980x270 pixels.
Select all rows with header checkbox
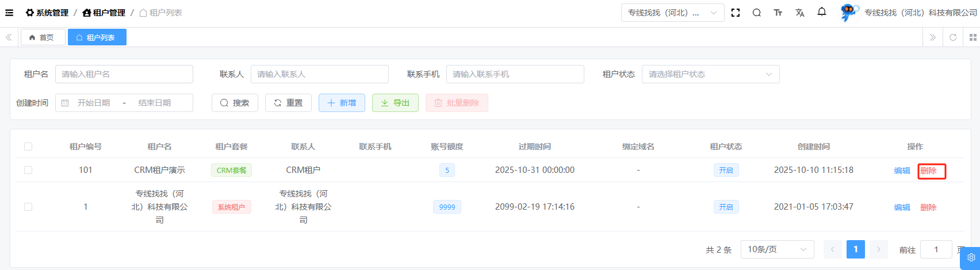(x=28, y=146)
